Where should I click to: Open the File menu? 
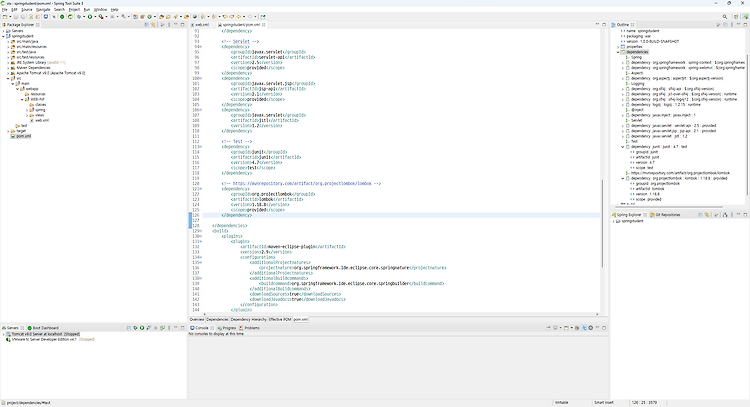(5, 10)
